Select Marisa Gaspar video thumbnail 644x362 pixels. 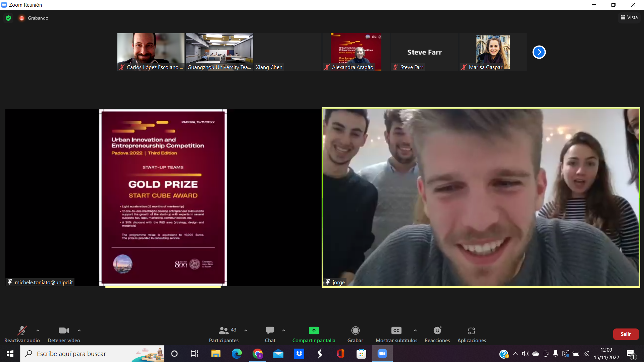493,52
